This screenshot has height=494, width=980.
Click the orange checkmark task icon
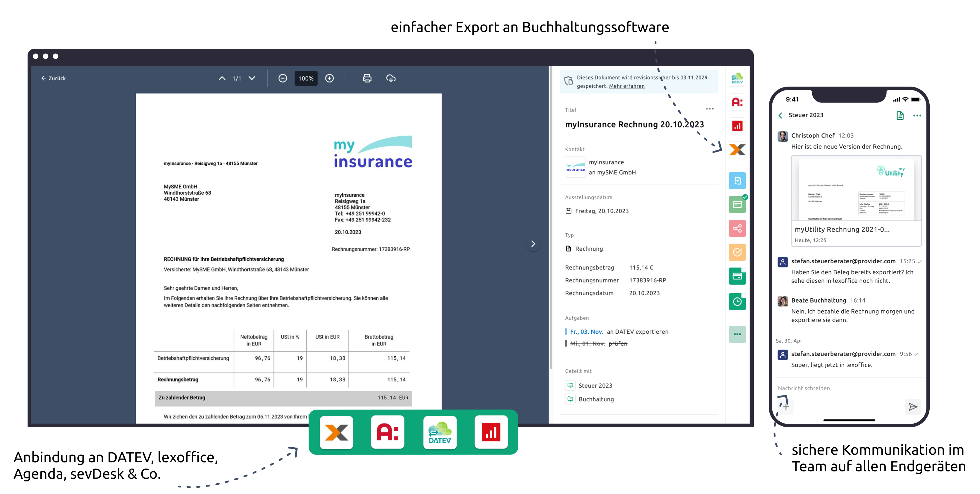(737, 252)
